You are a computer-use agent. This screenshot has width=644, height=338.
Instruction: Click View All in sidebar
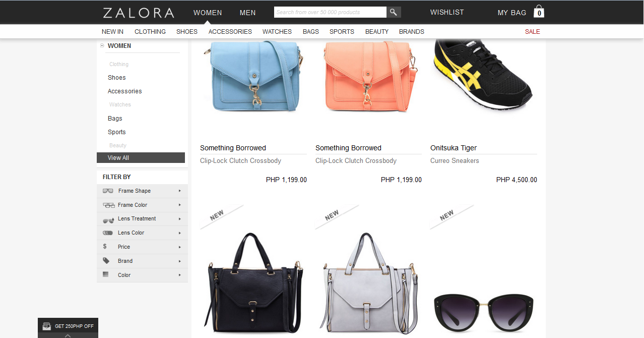pyautogui.click(x=141, y=158)
